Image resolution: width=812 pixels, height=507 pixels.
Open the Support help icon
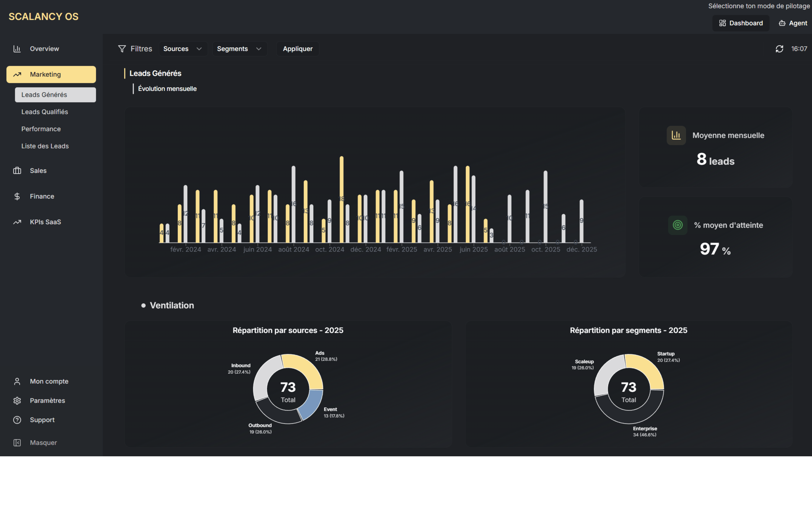pyautogui.click(x=17, y=420)
